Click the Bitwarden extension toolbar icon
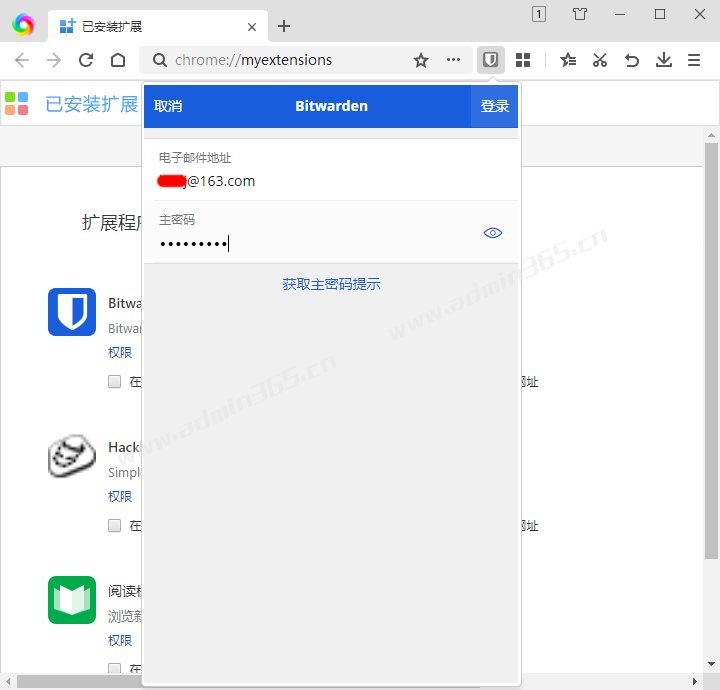Viewport: 720px width, 690px height. click(490, 60)
